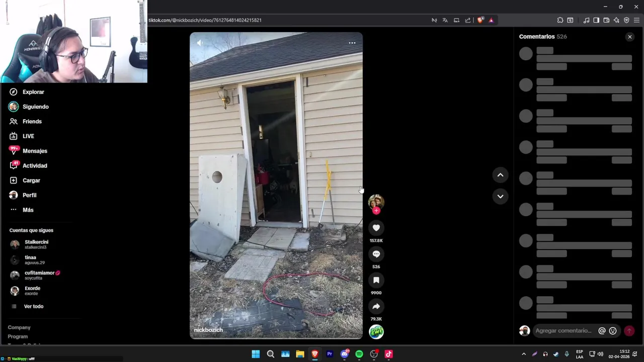This screenshot has width=644, height=362.
Task: Expand the Program footer section
Action: (18, 336)
